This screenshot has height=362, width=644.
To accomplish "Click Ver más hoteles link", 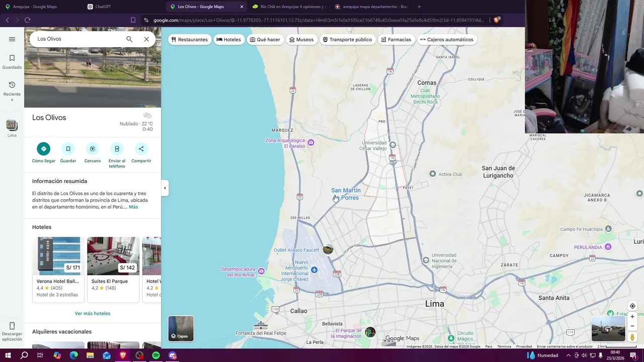I will [93, 313].
